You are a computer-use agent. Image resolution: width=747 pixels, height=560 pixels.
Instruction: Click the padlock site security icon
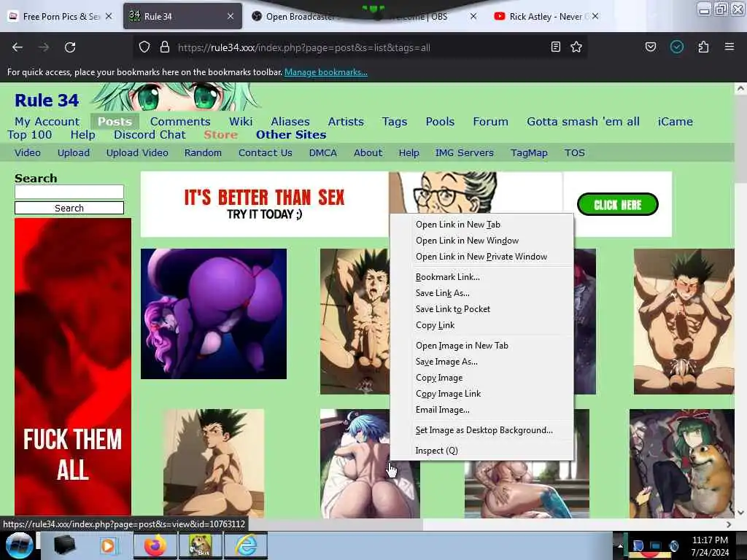[165, 47]
